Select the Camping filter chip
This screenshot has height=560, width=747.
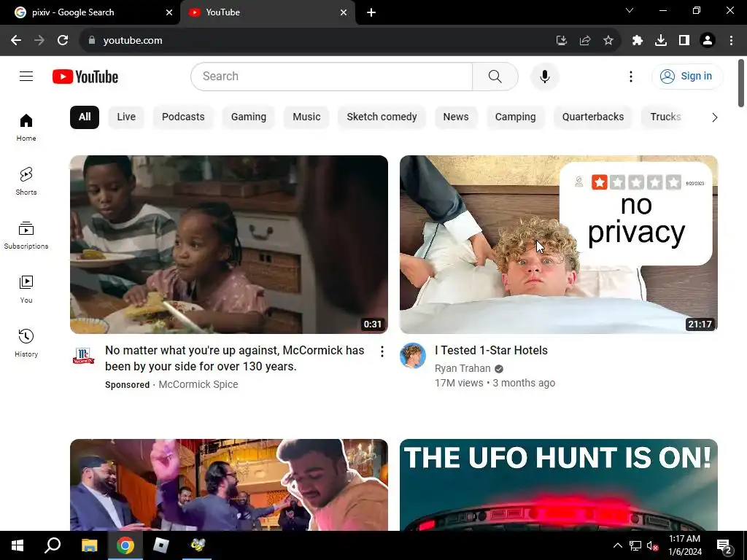515,117
